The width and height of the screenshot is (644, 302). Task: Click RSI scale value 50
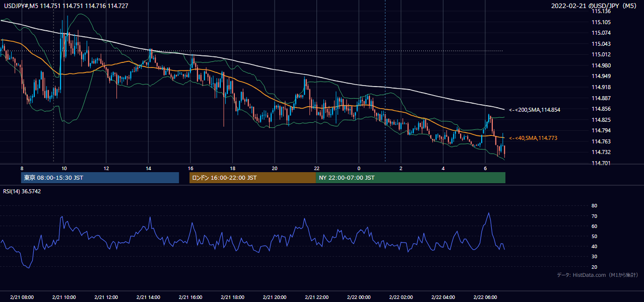pos(594,236)
